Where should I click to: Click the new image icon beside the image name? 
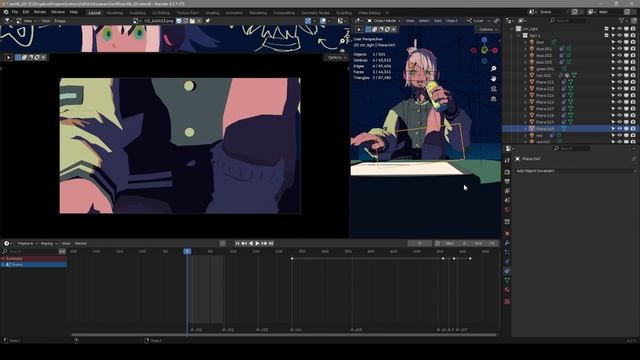click(x=186, y=21)
